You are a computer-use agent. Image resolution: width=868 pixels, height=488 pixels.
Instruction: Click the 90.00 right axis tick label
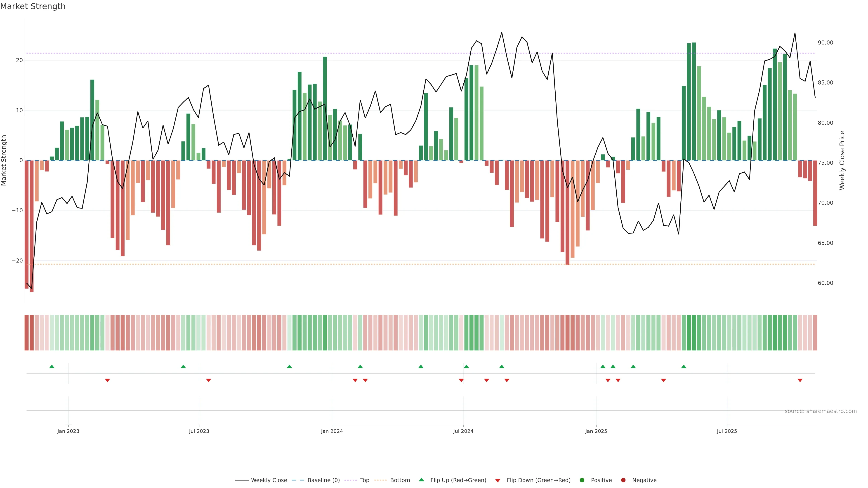click(825, 43)
